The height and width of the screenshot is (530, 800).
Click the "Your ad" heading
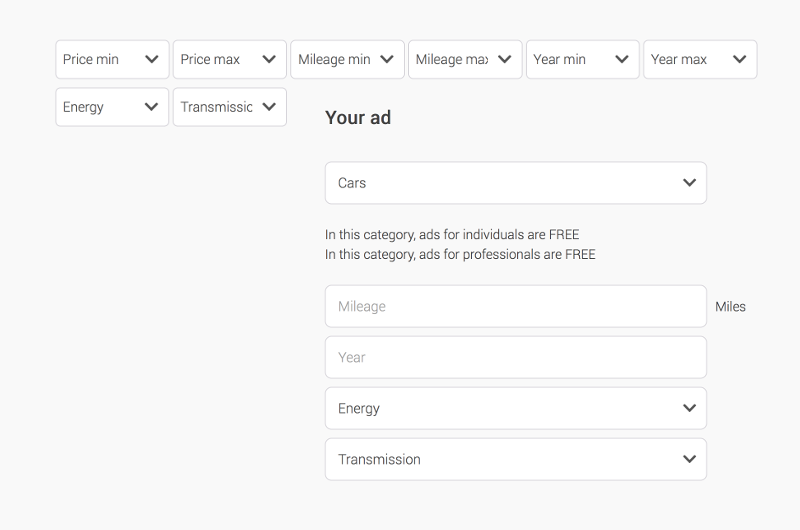[x=358, y=118]
